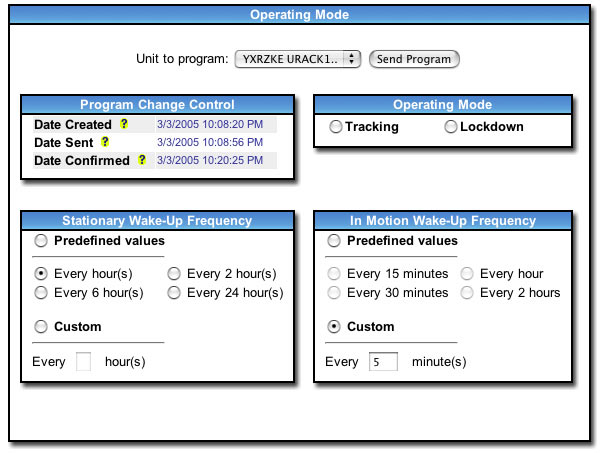Select stationary Every 24 hour(s) option
The image size is (603, 453).
(174, 293)
